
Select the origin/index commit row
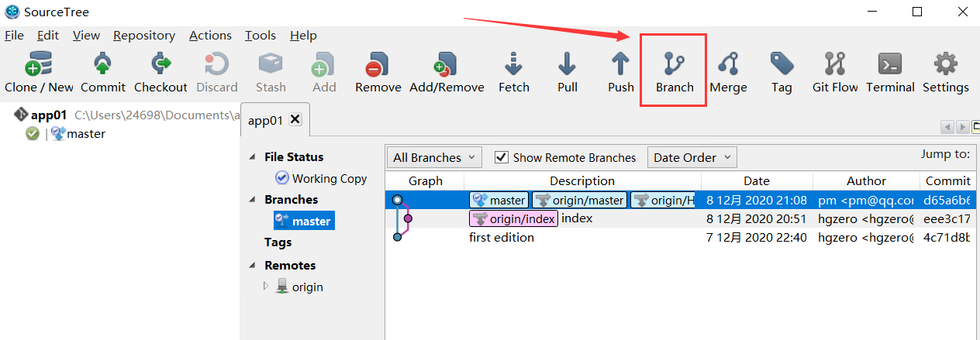tap(681, 218)
